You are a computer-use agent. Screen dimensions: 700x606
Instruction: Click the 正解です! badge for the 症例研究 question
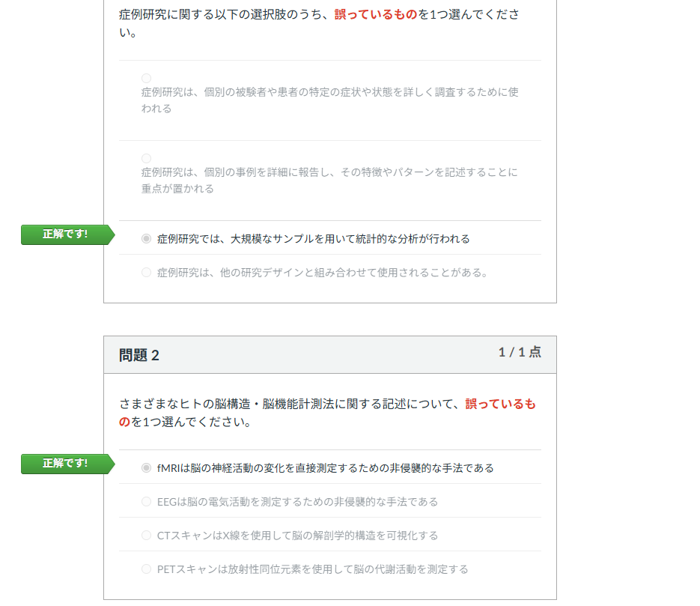pos(66,234)
